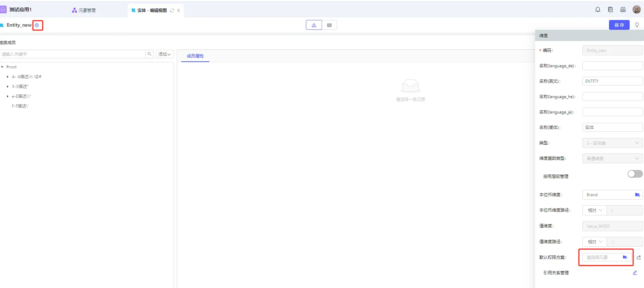Click inside the keyword search input
Screen dimensions: 644x288
pos(73,54)
